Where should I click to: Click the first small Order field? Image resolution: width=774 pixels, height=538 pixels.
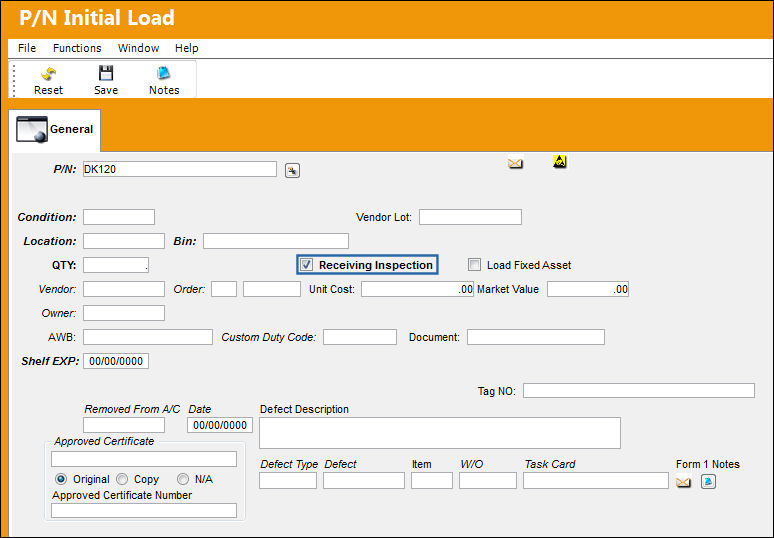tap(224, 289)
